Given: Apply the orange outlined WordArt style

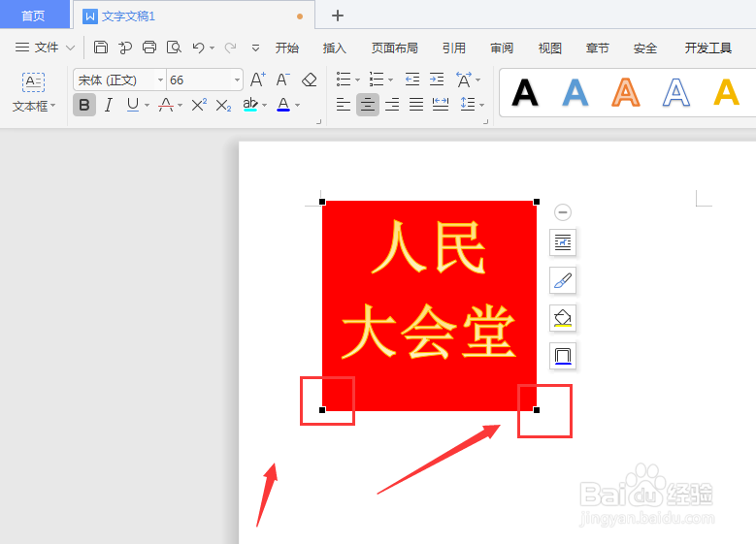Looking at the screenshot, I should [x=626, y=92].
